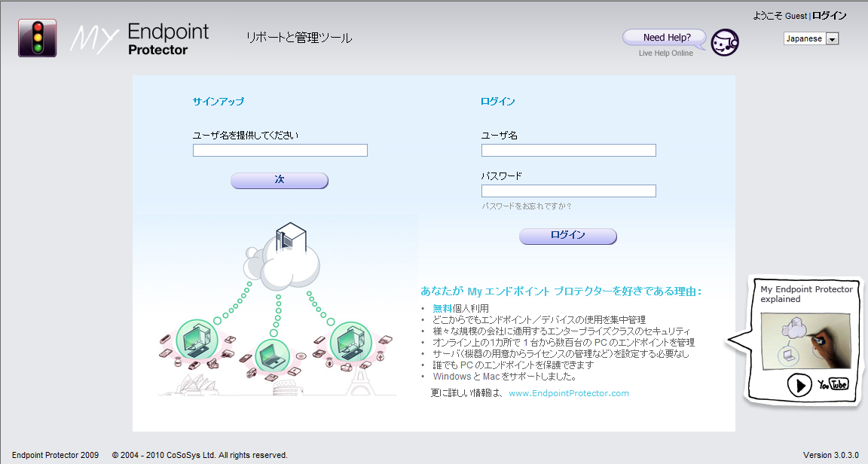Focus the signup username input field
The width and height of the screenshot is (868, 464).
pos(280,150)
